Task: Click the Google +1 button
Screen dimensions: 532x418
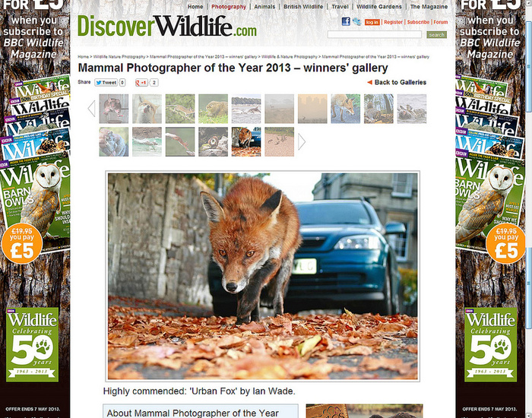Action: coord(141,82)
